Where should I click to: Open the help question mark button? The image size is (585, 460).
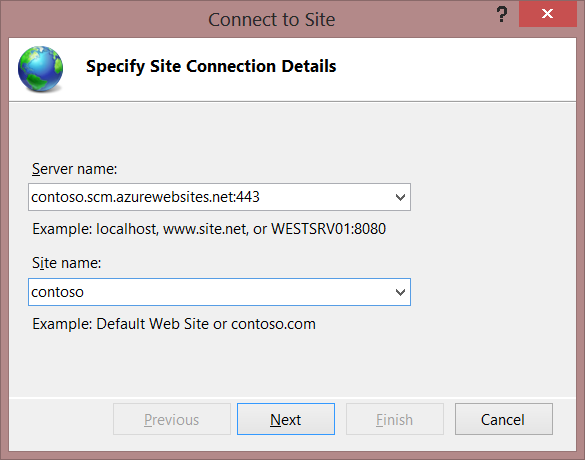point(502,15)
